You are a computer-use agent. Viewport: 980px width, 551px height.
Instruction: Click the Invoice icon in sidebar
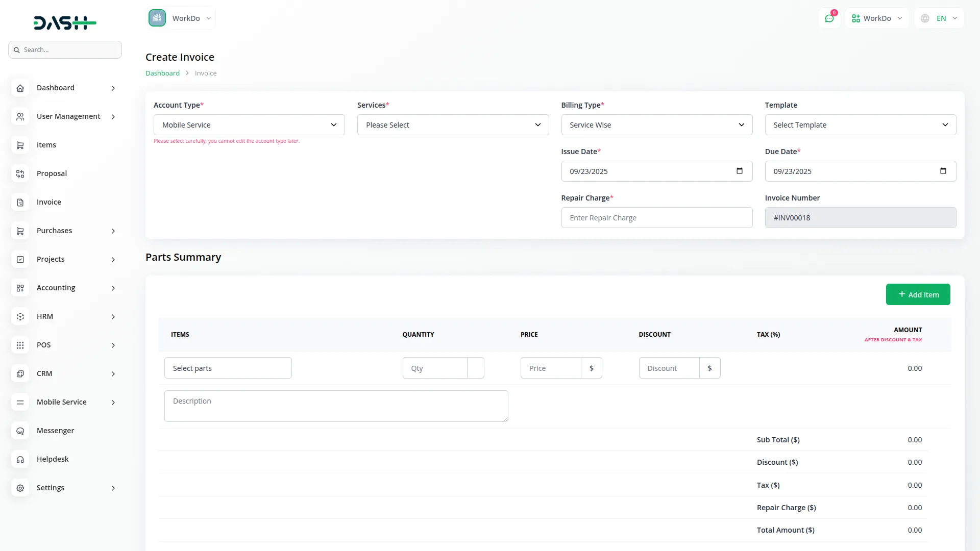tap(20, 203)
